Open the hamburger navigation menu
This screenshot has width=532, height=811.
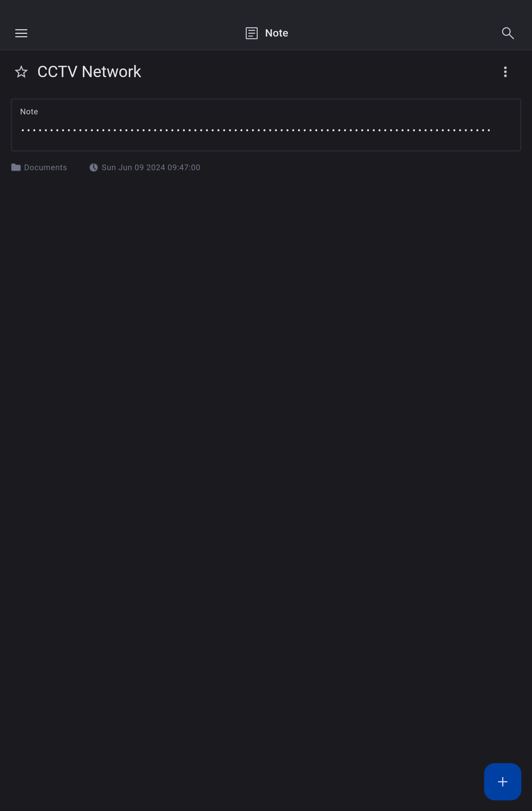[21, 33]
